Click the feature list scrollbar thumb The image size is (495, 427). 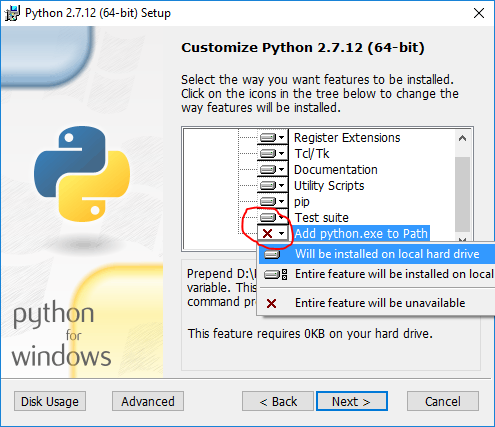[x=462, y=194]
